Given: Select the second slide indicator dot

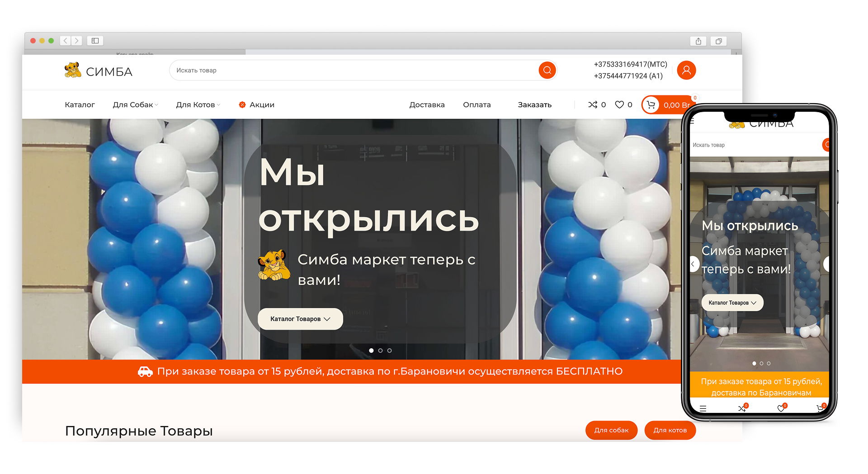Looking at the screenshot, I should tap(380, 351).
